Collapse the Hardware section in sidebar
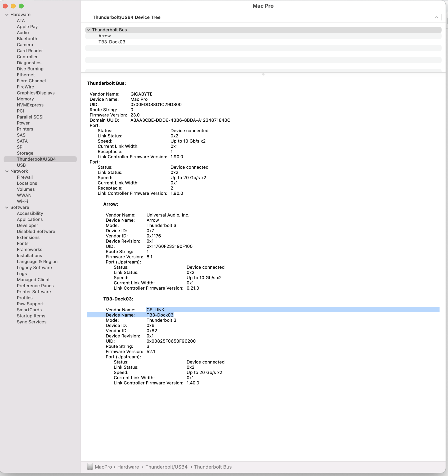The height and width of the screenshot is (476, 448). pos(7,15)
